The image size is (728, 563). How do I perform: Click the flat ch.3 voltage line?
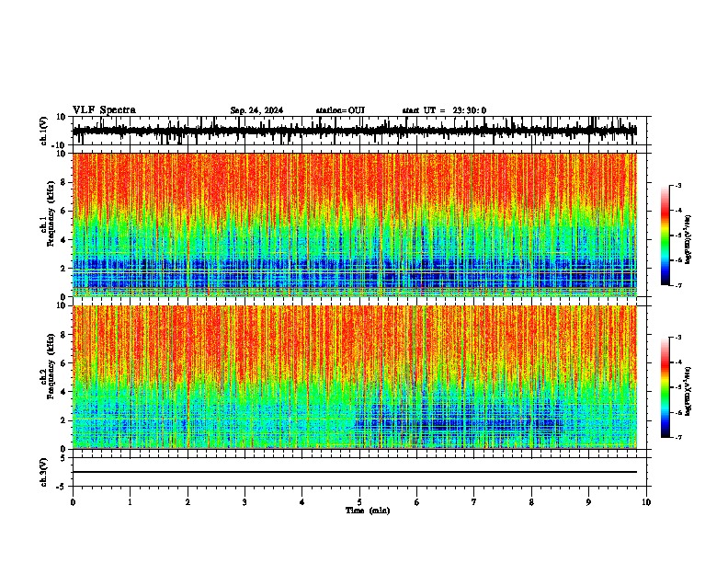(355, 472)
